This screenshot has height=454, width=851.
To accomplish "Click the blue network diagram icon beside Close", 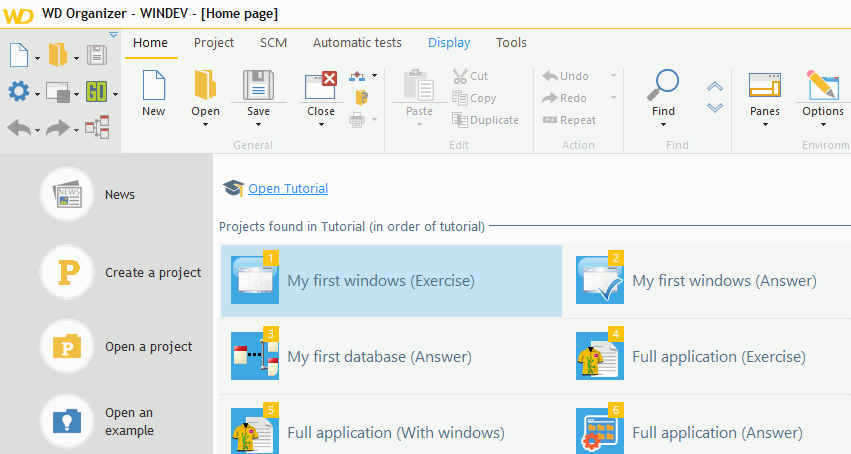I will coord(357,76).
